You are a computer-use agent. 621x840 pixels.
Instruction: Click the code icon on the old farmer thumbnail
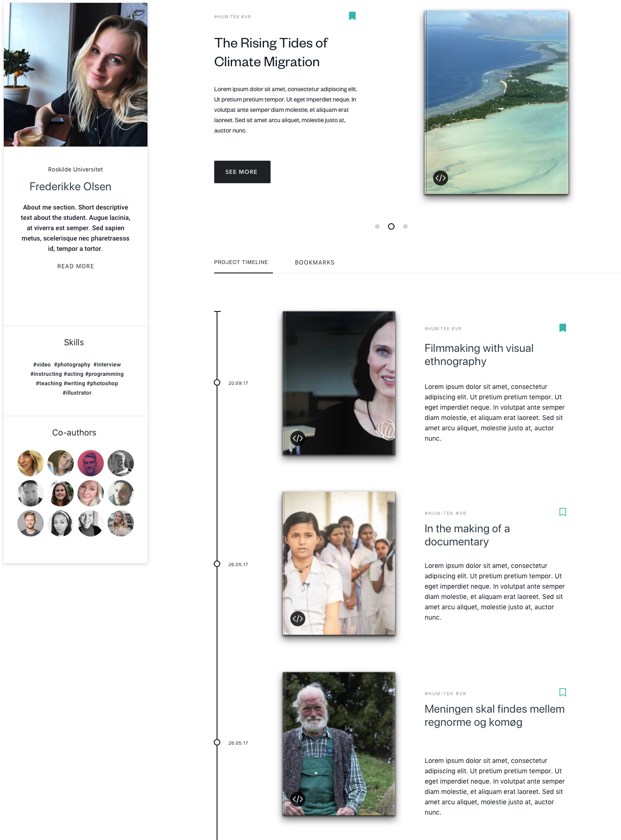coord(298,799)
